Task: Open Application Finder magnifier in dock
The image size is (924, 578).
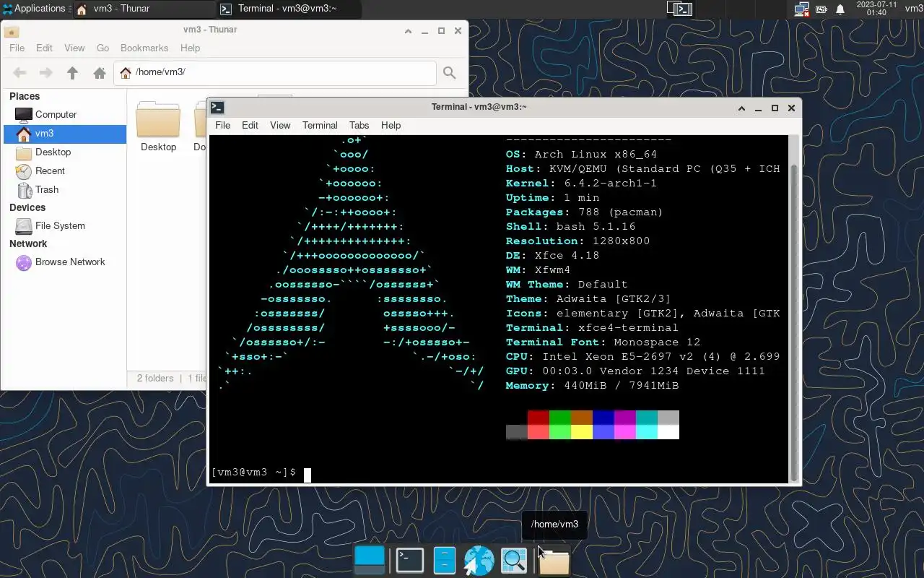Action: (514, 561)
